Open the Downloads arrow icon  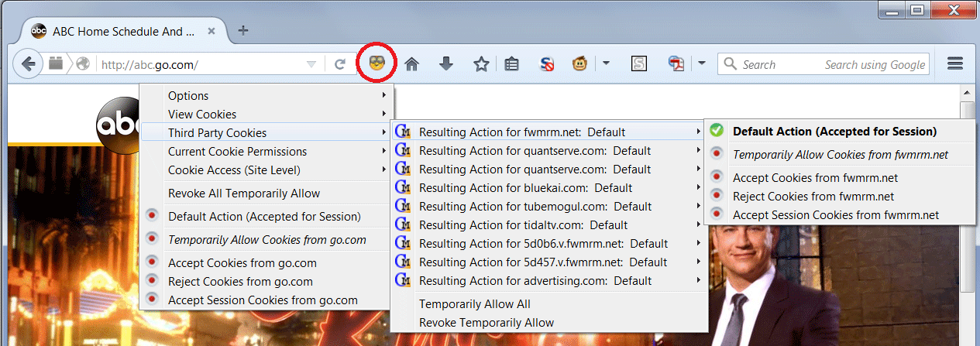446,64
